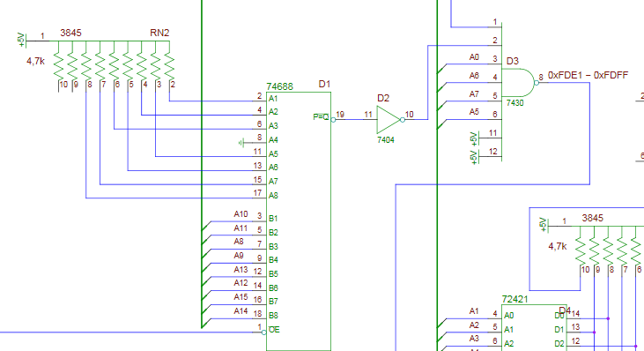Click the D2 reference designator
Screen dimensions: 644x351
coord(383,98)
